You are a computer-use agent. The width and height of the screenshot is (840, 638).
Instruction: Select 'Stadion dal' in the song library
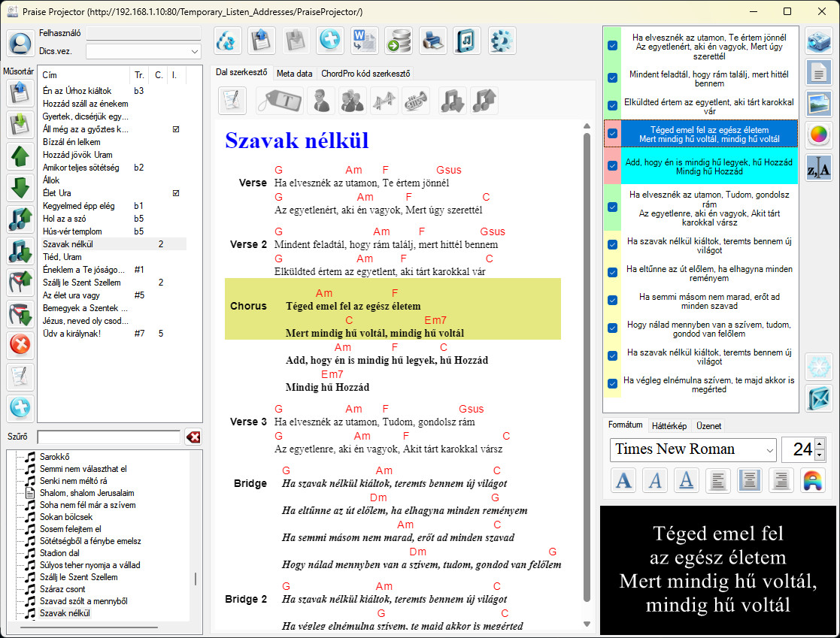pyautogui.click(x=62, y=553)
